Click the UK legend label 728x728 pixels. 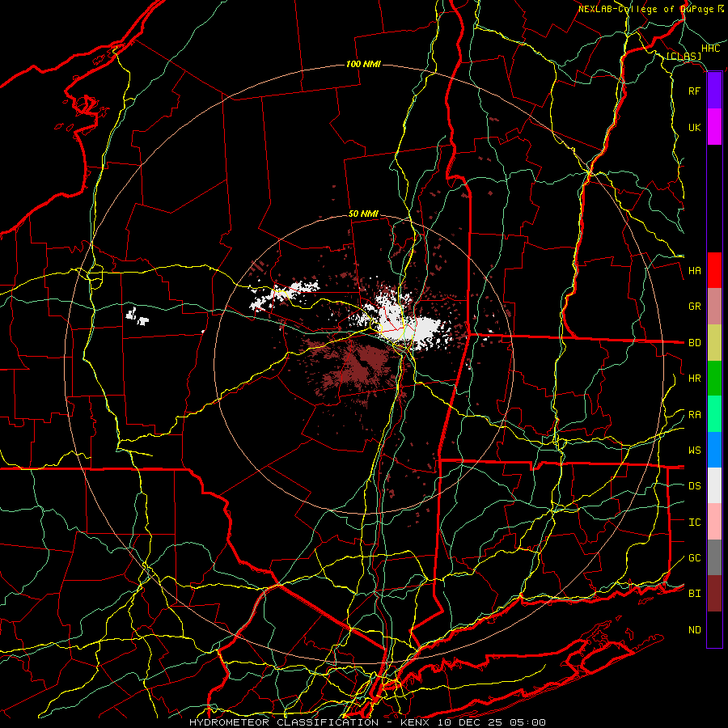pyautogui.click(x=694, y=127)
